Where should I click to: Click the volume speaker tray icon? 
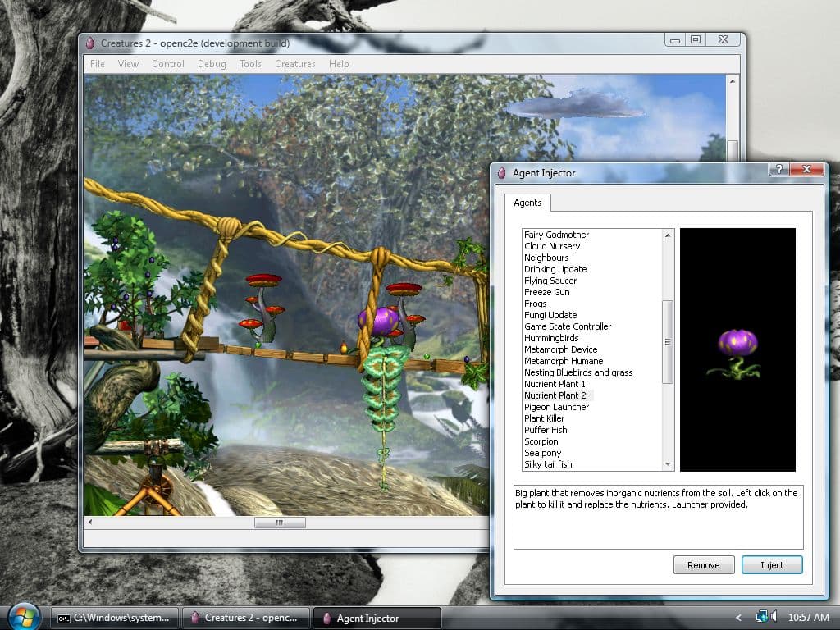pyautogui.click(x=774, y=617)
